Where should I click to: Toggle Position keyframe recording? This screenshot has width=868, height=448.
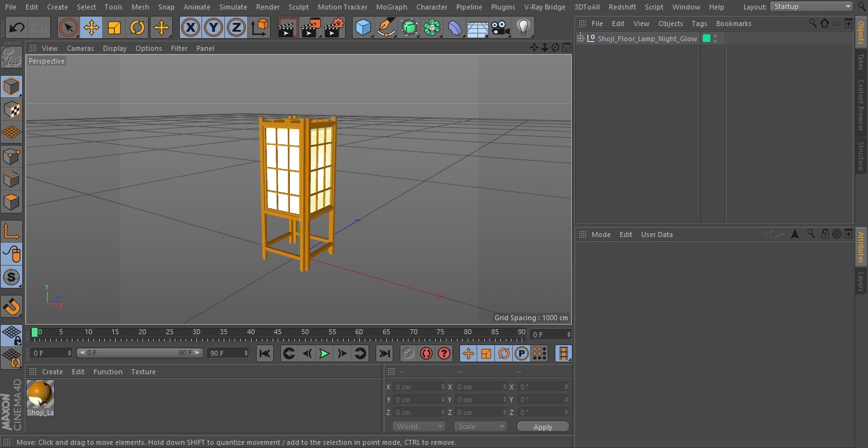[468, 353]
